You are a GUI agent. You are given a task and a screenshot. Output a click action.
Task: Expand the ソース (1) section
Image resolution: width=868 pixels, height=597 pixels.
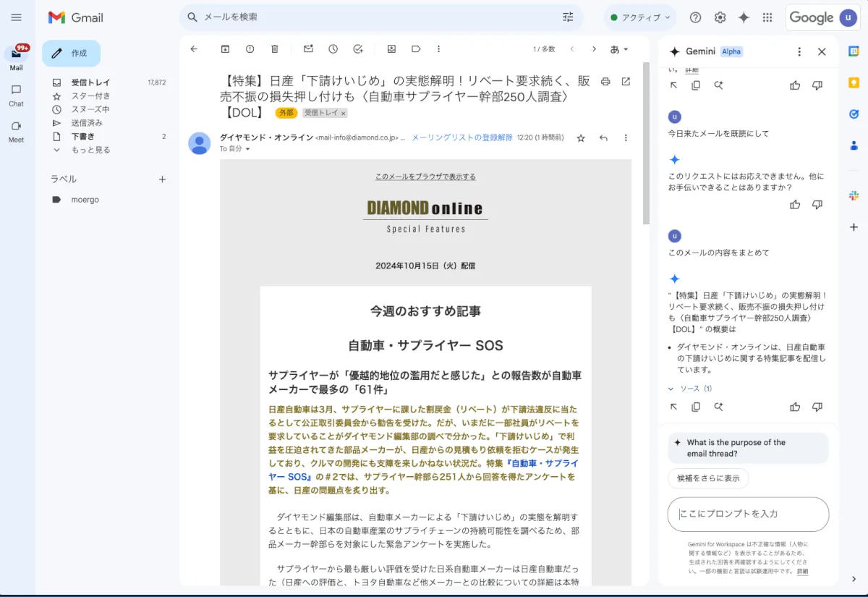tap(690, 389)
